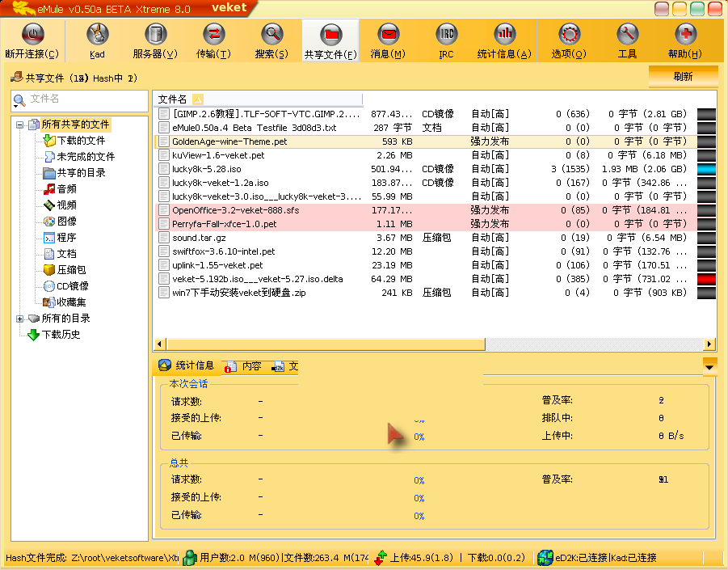Switch to the 统计信息 tab
The image size is (728, 570).
[187, 365]
